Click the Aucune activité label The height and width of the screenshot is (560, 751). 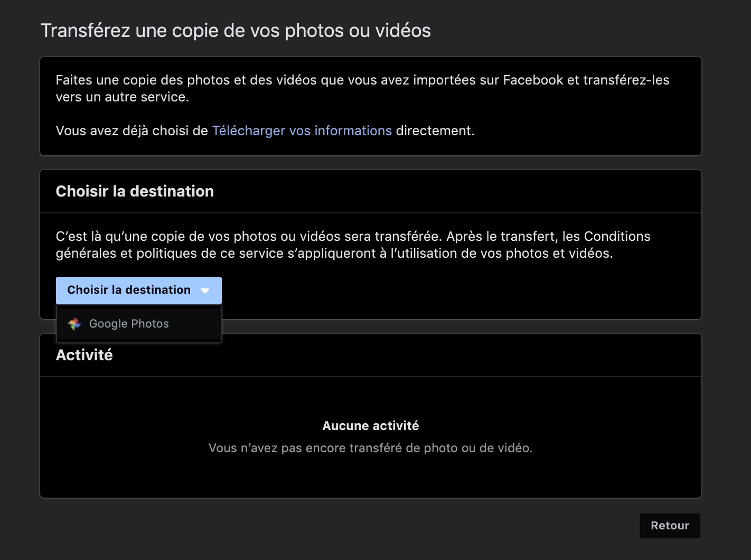(371, 426)
